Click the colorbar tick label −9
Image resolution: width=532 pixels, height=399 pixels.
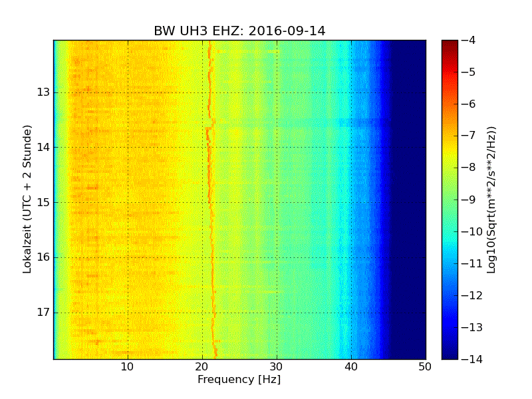[x=469, y=199]
